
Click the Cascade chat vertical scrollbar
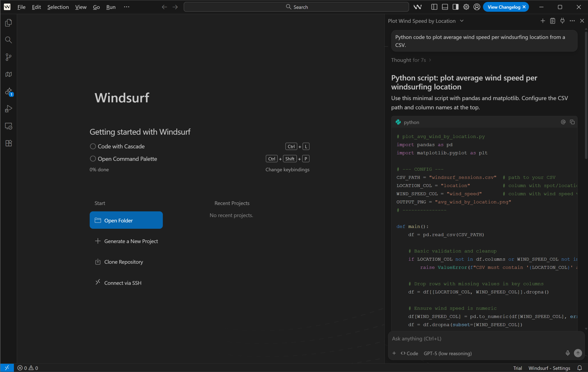click(586, 95)
